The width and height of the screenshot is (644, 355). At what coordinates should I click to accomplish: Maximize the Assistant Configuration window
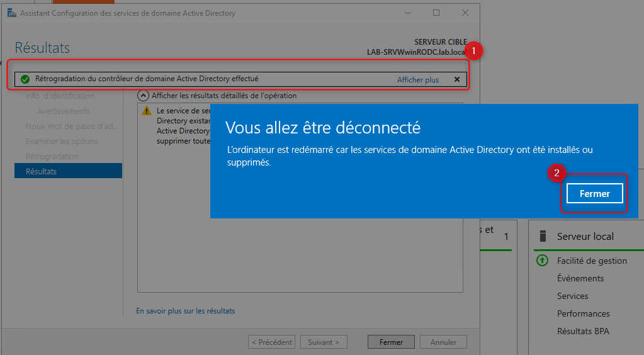coord(436,13)
